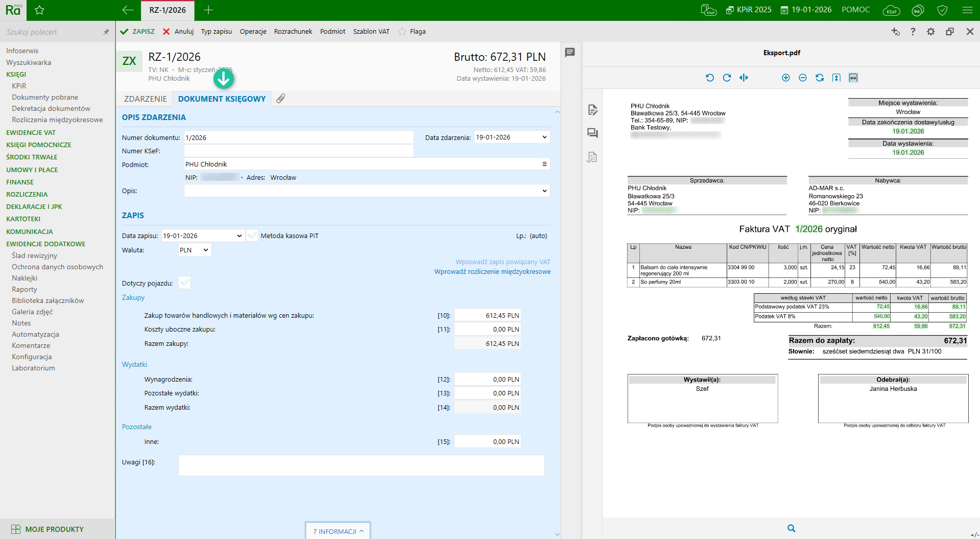The image size is (980, 539).
Task: Expand the Data zdarzenia date dropdown
Action: click(x=544, y=137)
